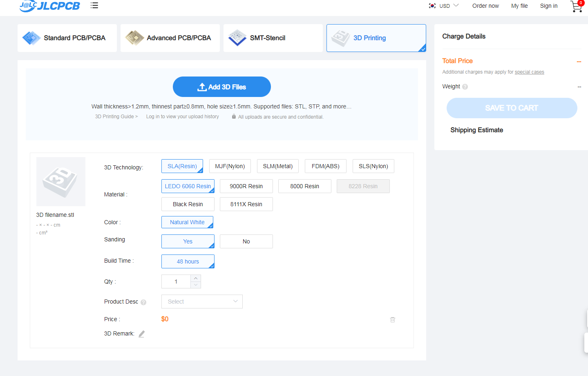
Task: Open Order now menu item
Action: [x=485, y=6]
